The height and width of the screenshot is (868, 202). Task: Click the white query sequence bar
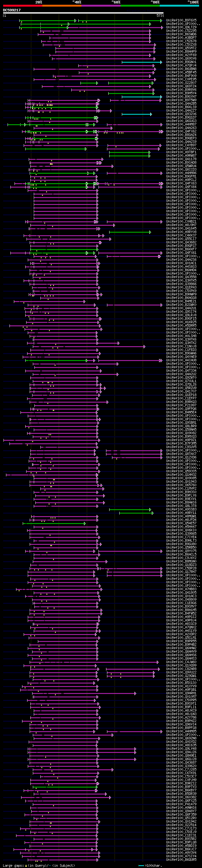click(x=83, y=13)
